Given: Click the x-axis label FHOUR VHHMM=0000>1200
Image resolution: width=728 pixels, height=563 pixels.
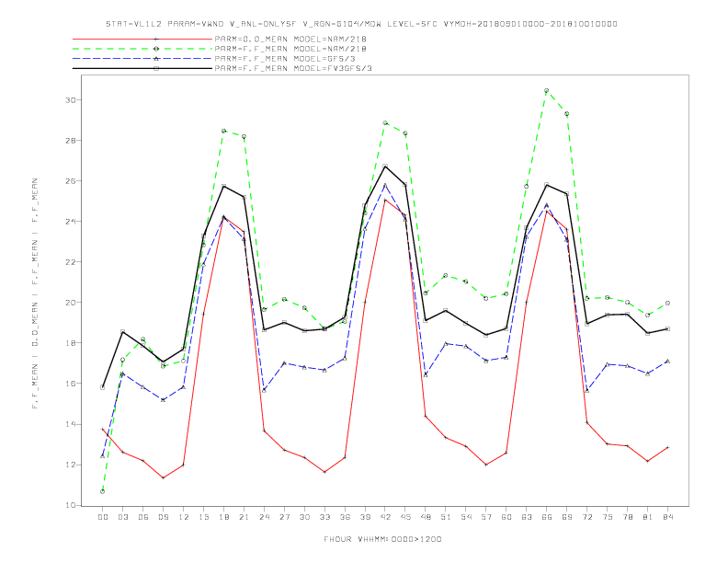Looking at the screenshot, I should pos(382,539).
